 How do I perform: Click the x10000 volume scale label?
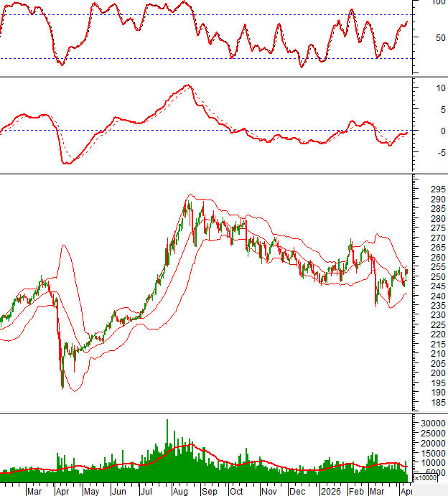426,477
